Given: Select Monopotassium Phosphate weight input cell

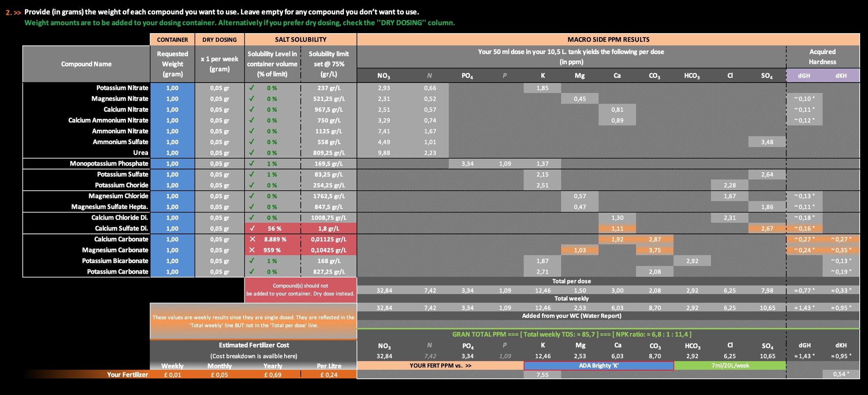Looking at the screenshot, I should tap(172, 164).
